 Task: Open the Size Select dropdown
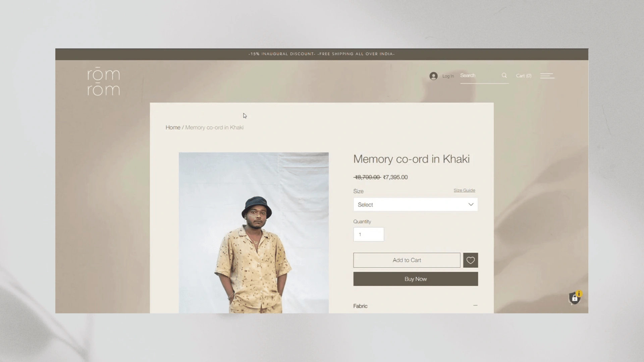pyautogui.click(x=415, y=204)
